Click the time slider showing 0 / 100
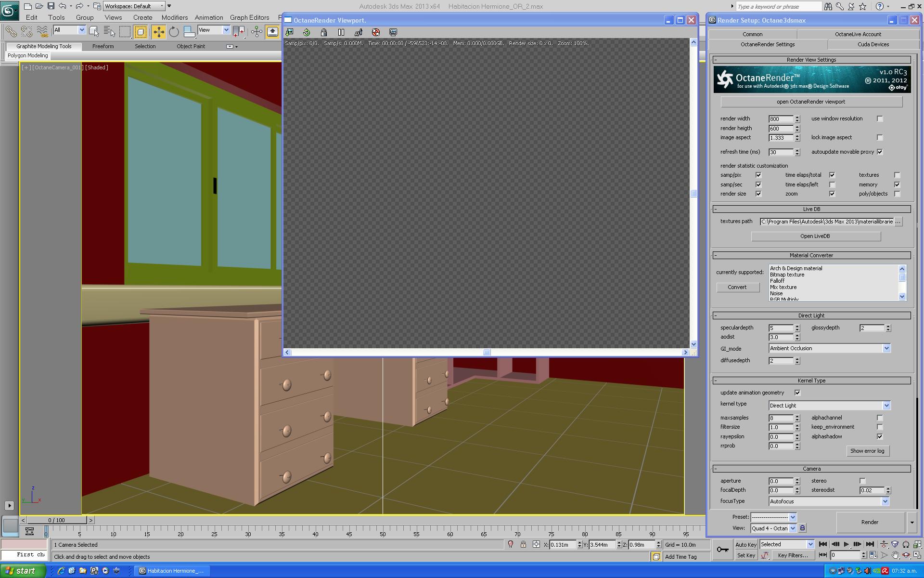 tap(57, 520)
